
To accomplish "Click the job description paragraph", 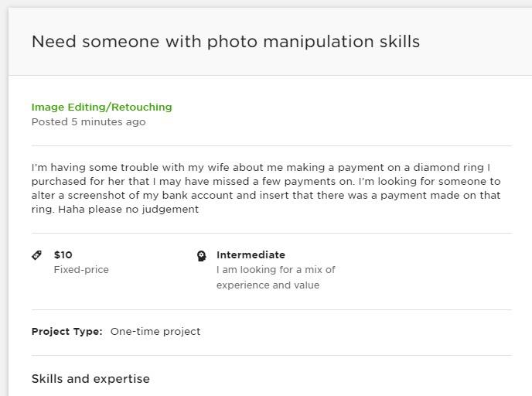I will 266,188.
